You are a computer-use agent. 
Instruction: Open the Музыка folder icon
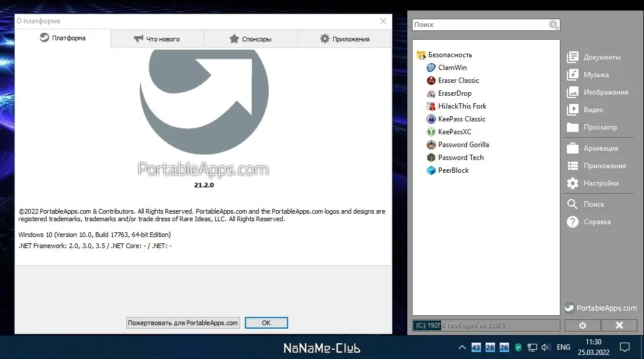pyautogui.click(x=573, y=75)
